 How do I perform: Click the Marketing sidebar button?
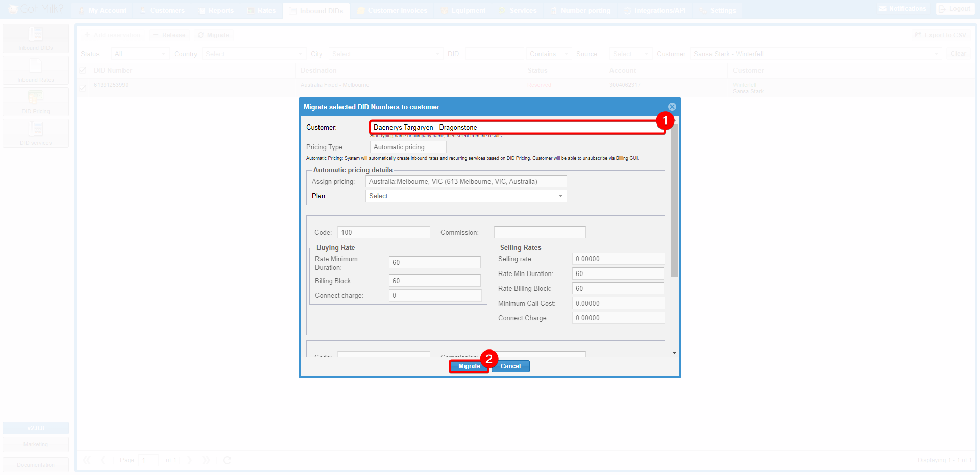point(36,444)
